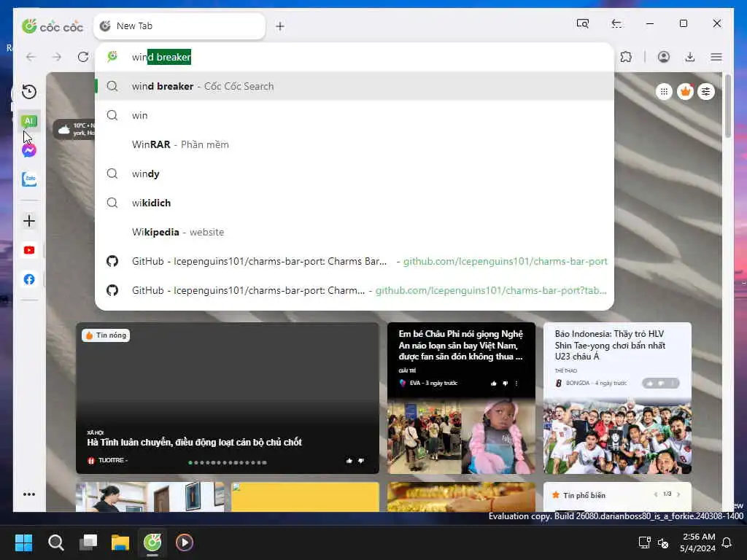747x560 pixels.
Task: Open the AI chat sidebar icon
Action: (29, 121)
